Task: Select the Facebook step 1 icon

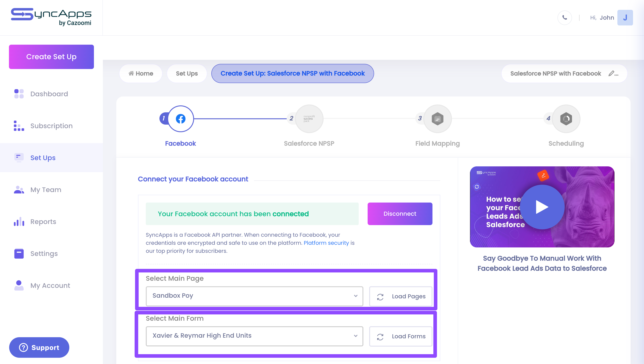Action: coord(180,119)
